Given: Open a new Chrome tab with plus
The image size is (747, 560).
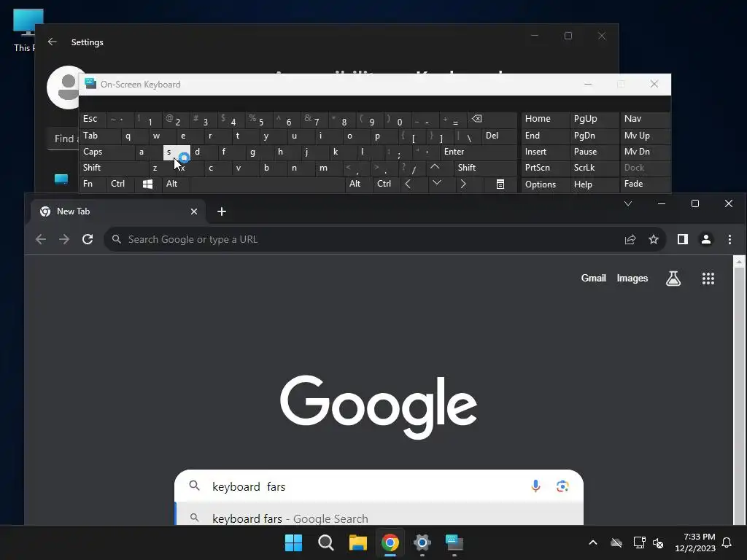Looking at the screenshot, I should 222,211.
